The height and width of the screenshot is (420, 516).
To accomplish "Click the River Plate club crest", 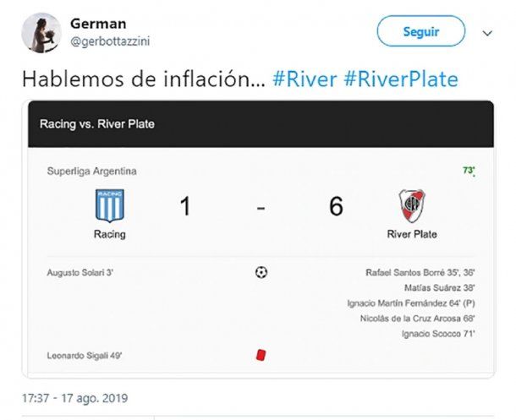I will pyautogui.click(x=412, y=205).
